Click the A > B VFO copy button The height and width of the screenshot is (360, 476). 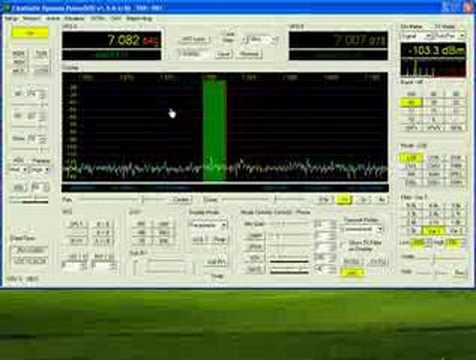(x=102, y=224)
